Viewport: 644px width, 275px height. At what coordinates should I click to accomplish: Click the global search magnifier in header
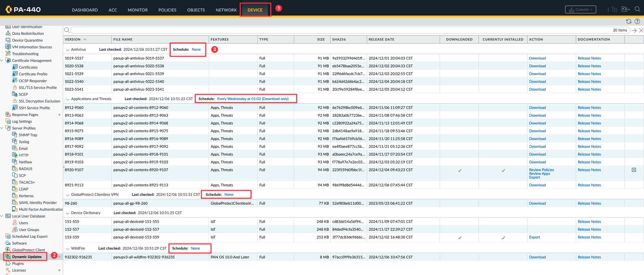point(638,9)
